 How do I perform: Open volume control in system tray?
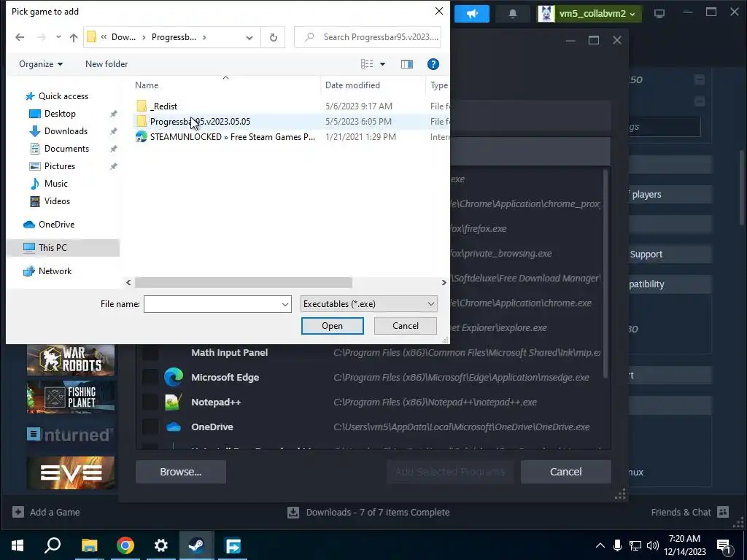[x=652, y=545]
